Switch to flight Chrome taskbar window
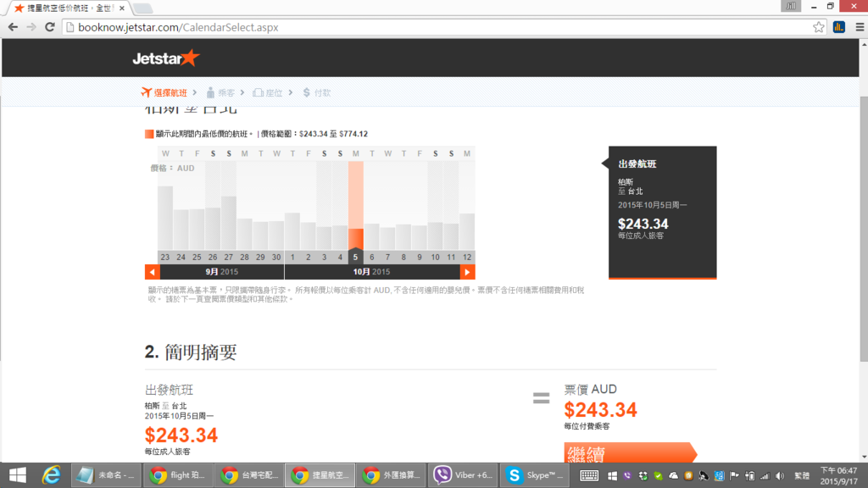868x488 pixels. coord(178,475)
